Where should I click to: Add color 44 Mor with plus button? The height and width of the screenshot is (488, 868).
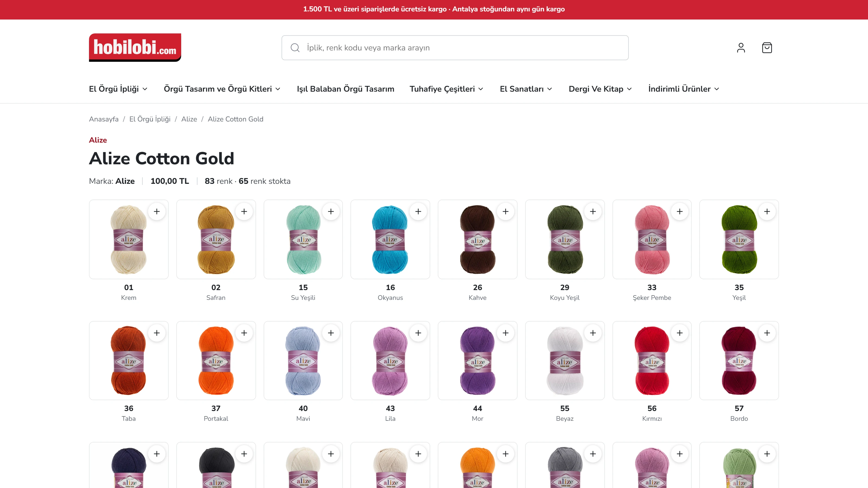pyautogui.click(x=505, y=333)
